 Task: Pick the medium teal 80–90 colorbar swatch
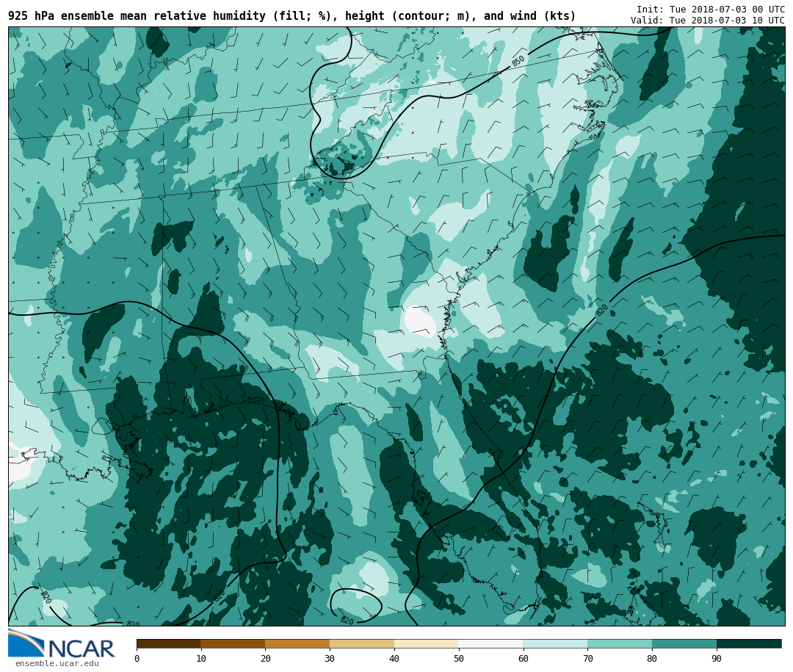point(684,643)
